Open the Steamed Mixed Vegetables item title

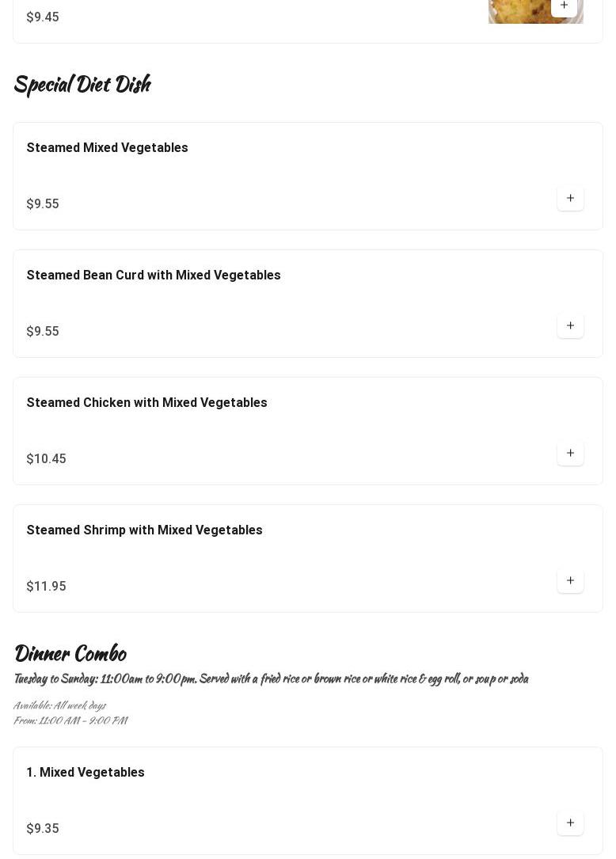coord(107,148)
